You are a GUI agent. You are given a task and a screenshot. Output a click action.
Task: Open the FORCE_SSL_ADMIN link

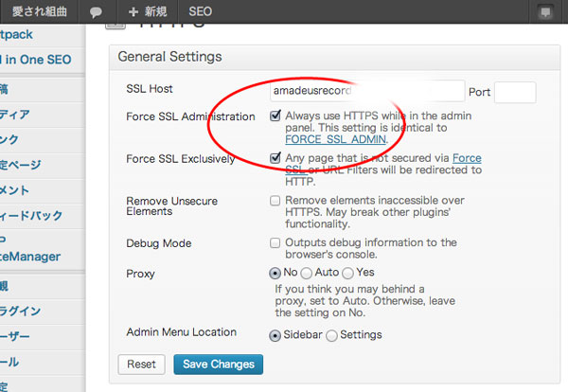pos(335,139)
